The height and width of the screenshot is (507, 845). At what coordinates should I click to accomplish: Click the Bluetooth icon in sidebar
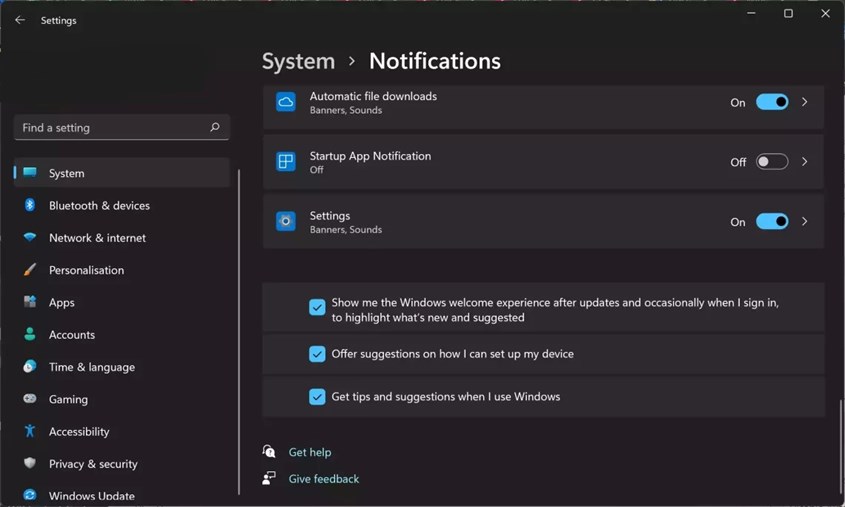pyautogui.click(x=30, y=205)
